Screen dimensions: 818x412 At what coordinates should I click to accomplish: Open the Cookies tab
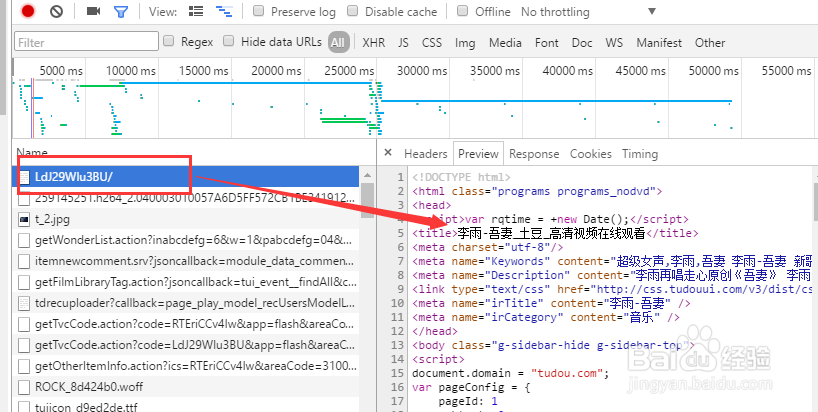coord(591,154)
